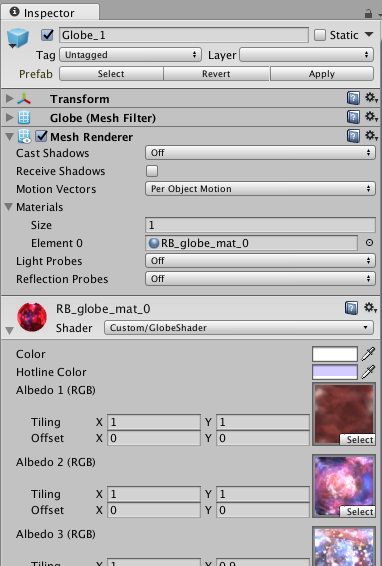
Task: Edit Albedo 2 Offset X field
Action: point(154,510)
